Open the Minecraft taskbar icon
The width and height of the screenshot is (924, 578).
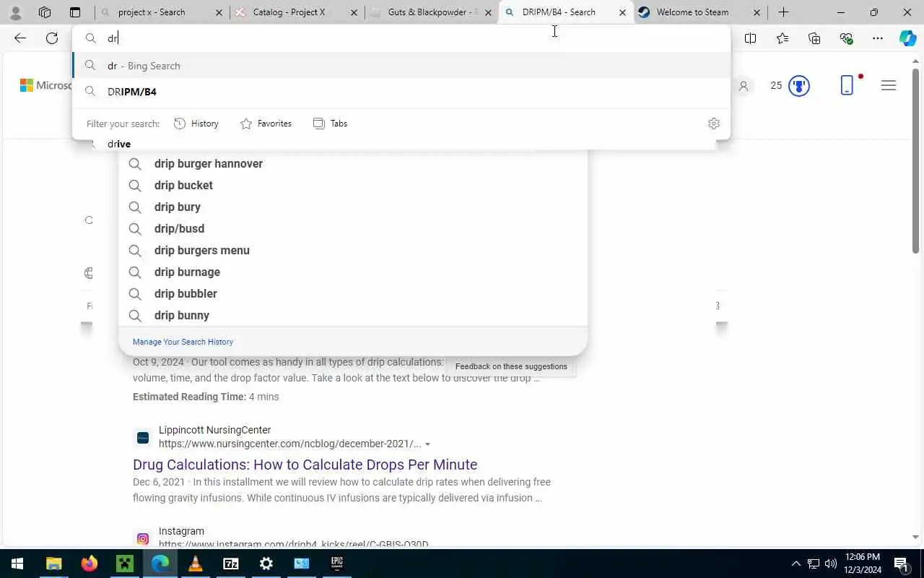pos(125,564)
